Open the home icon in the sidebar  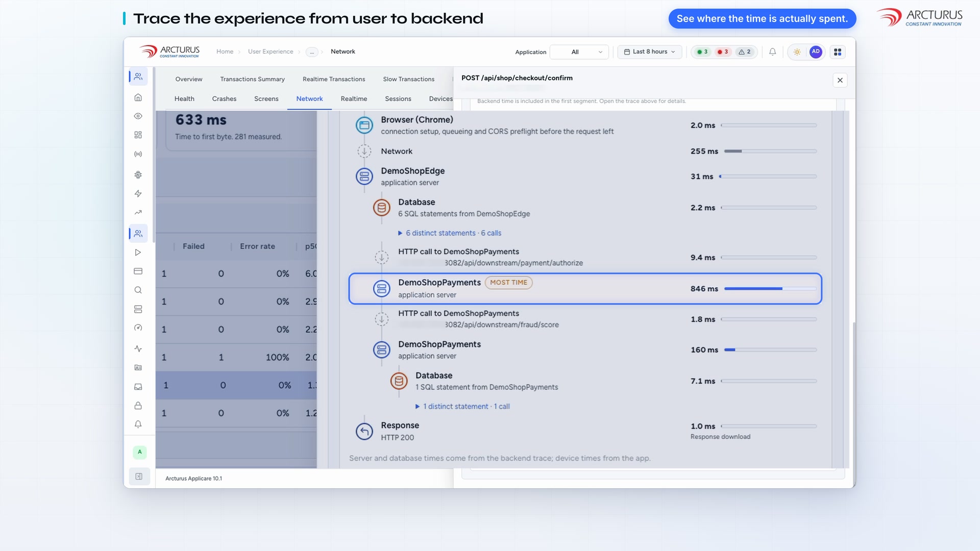(x=138, y=97)
